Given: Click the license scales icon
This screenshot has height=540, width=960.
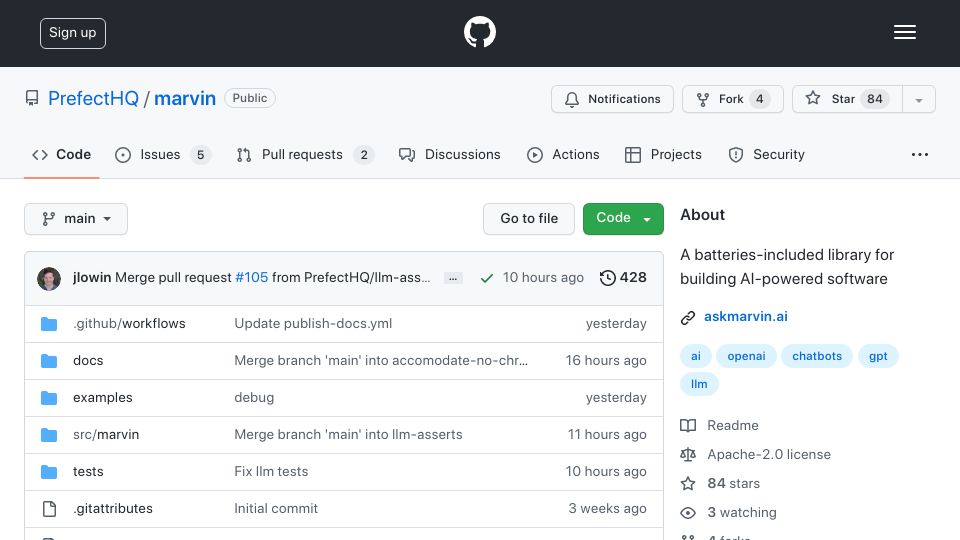Looking at the screenshot, I should tap(688, 454).
